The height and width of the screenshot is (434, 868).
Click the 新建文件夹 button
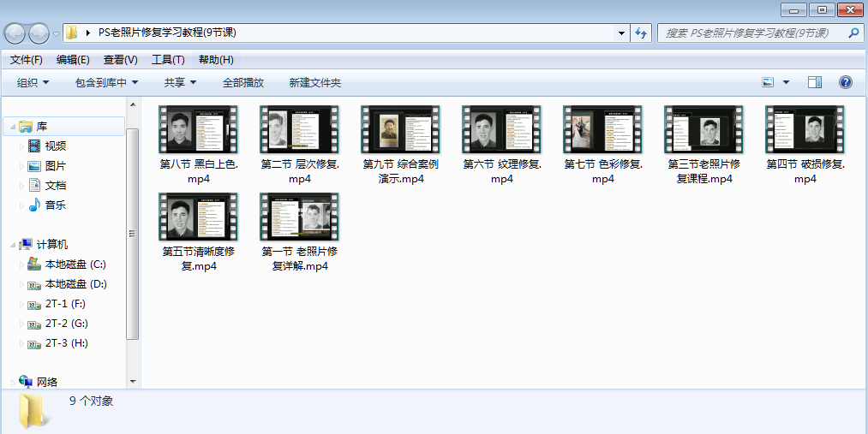(314, 82)
